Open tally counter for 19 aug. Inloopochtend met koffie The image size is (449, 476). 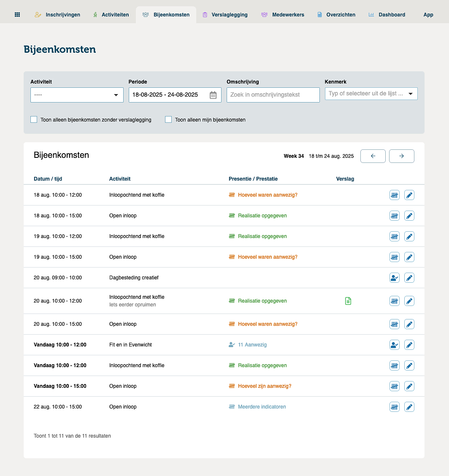[395, 236]
